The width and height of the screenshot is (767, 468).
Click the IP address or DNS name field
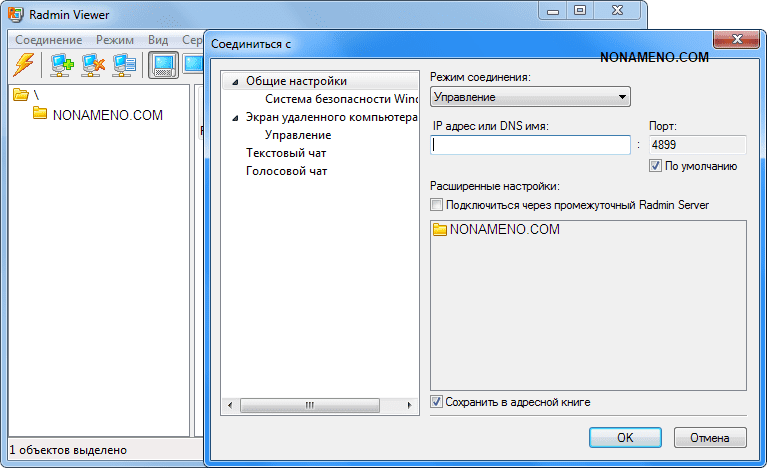530,145
